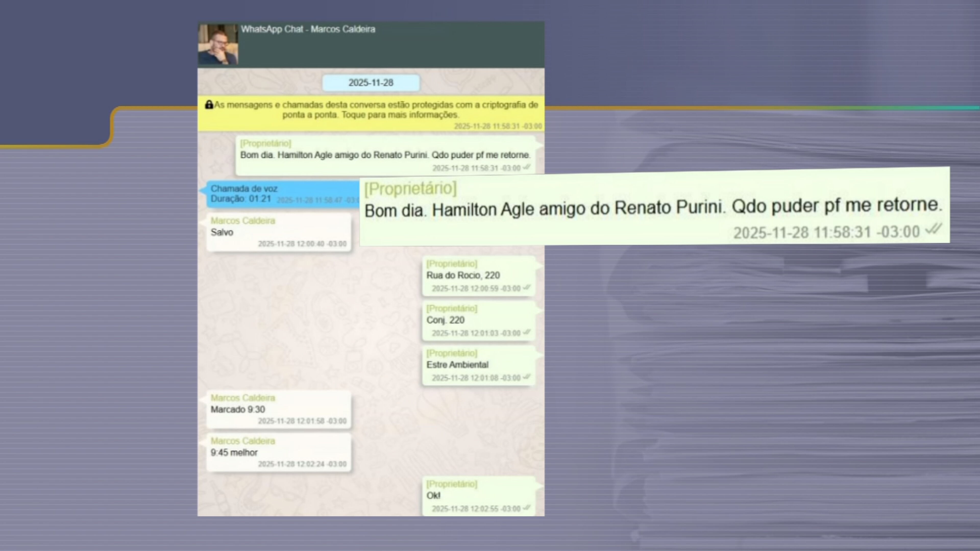980x551 pixels.
Task: Click the 'Salvo' message from Marcos Caldeira
Action: 278,232
